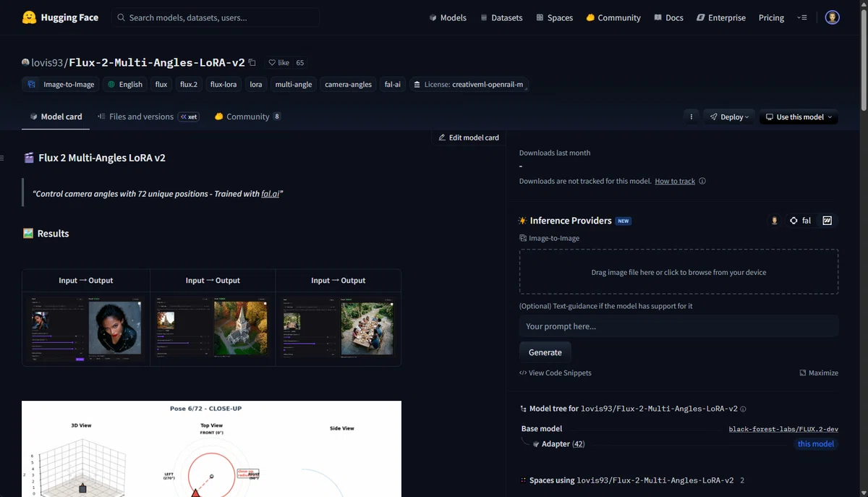The image size is (868, 497).
Task: Click the camera-angles tag
Action: pos(348,84)
